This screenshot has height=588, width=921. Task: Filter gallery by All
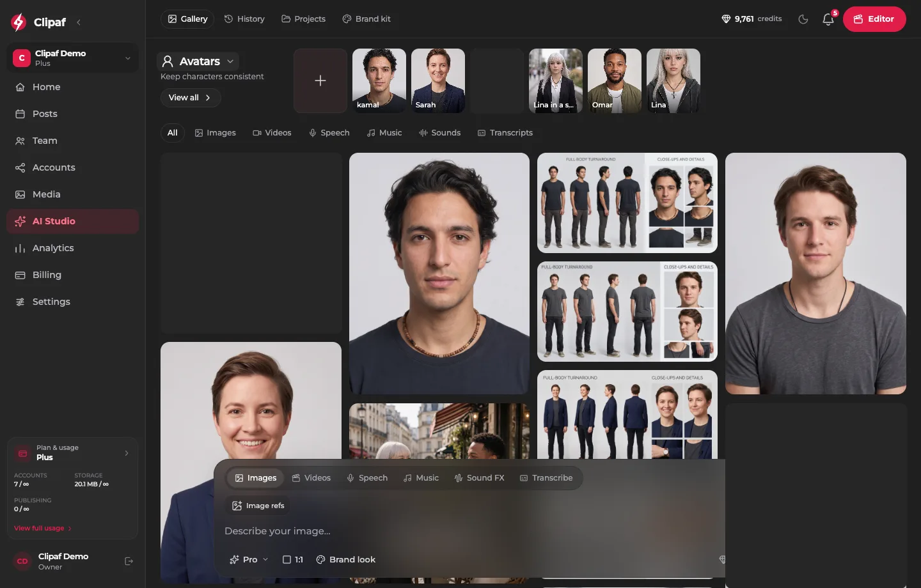coord(173,133)
